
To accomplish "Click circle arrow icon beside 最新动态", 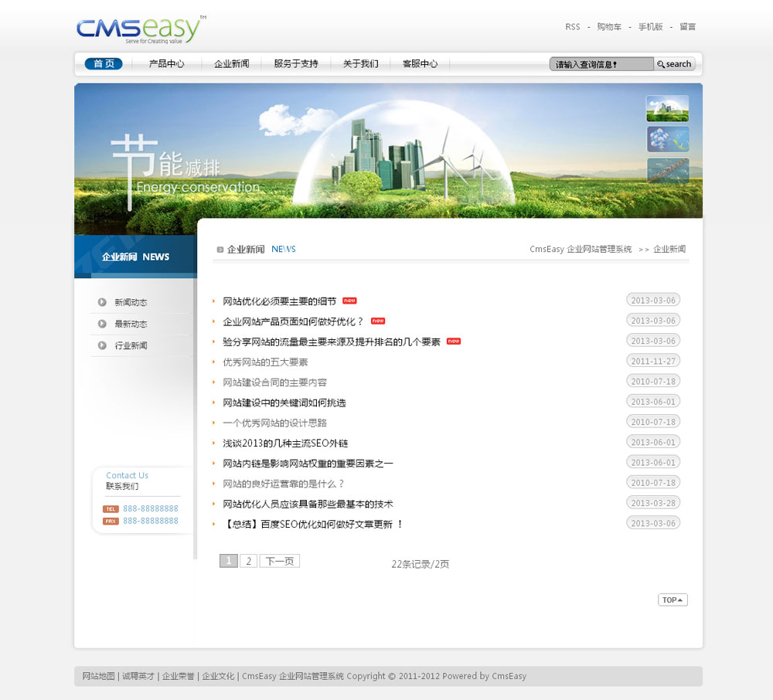I will pyautogui.click(x=102, y=324).
